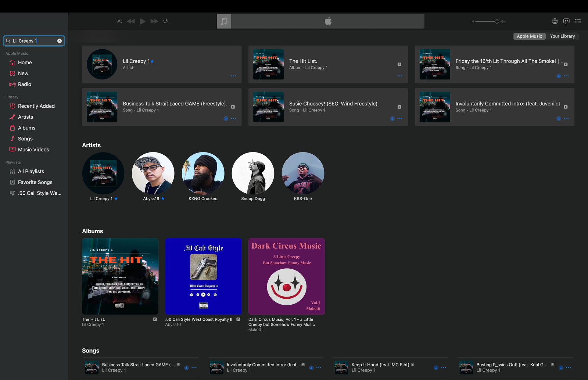The image size is (588, 380).
Task: Toggle shuffle playback mode
Action: [119, 21]
